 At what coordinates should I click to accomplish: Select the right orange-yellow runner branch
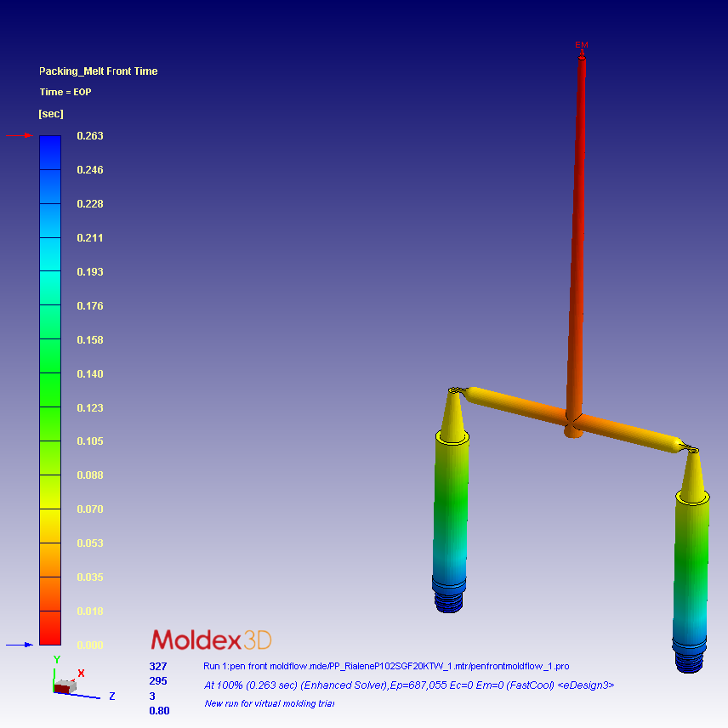coord(631,433)
